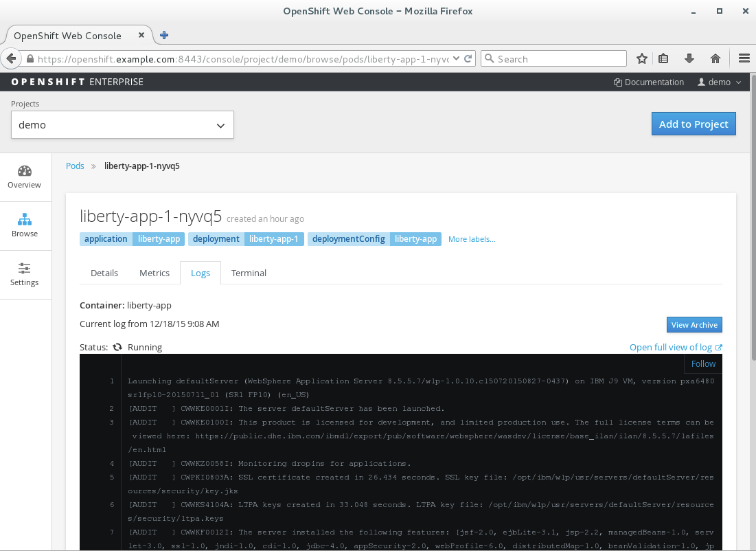Open full view of log link
The image size is (756, 551).
[x=676, y=348]
